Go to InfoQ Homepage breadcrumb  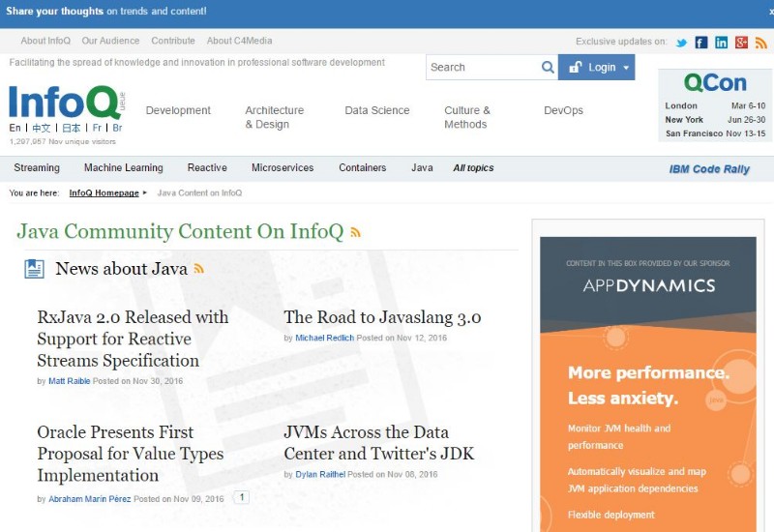click(104, 192)
